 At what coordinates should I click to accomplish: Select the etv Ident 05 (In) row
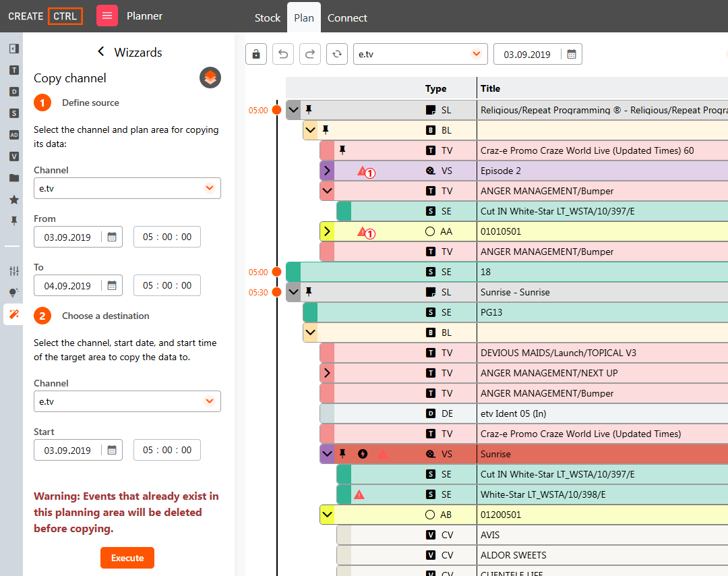pos(524,413)
